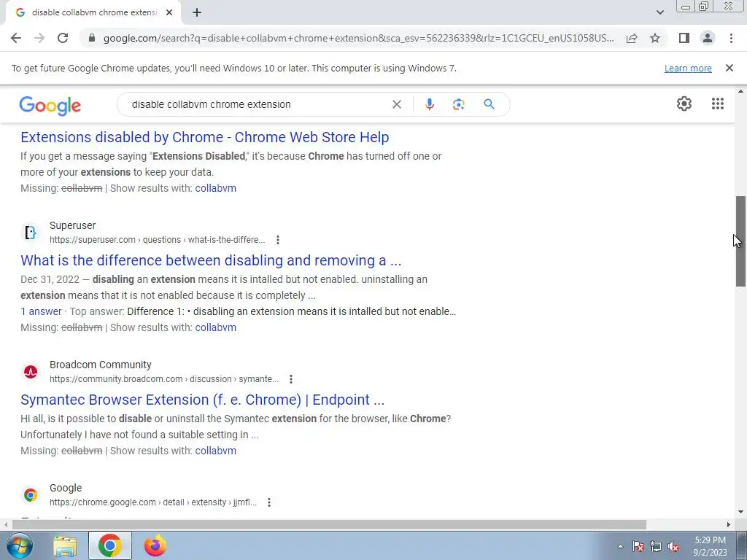The height and width of the screenshot is (560, 747).
Task: Click horizontal scrollbar right arrow
Action: [729, 525]
